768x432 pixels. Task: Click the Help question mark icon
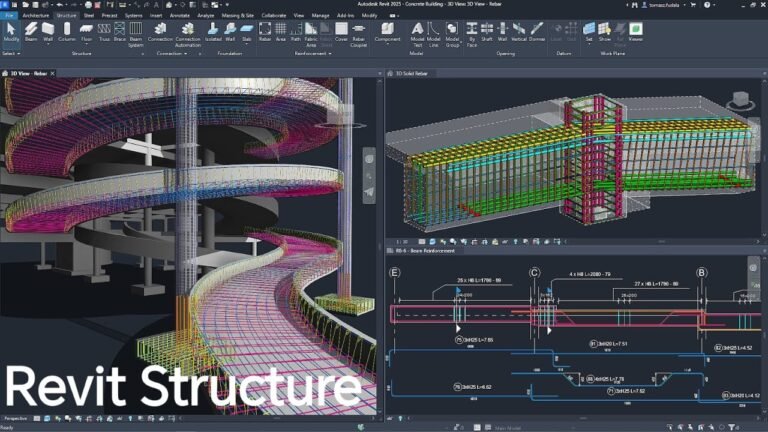[x=707, y=4]
